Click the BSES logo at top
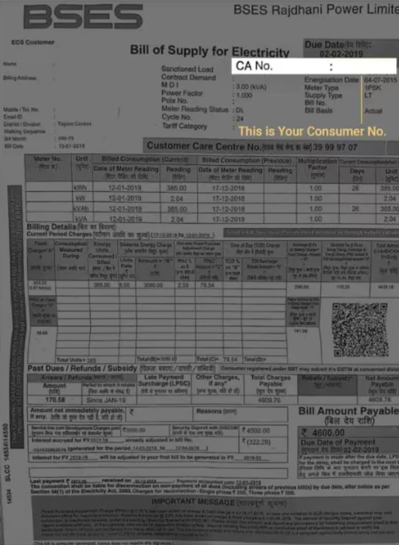Image resolution: width=399 pixels, height=545 pixels. (83, 17)
